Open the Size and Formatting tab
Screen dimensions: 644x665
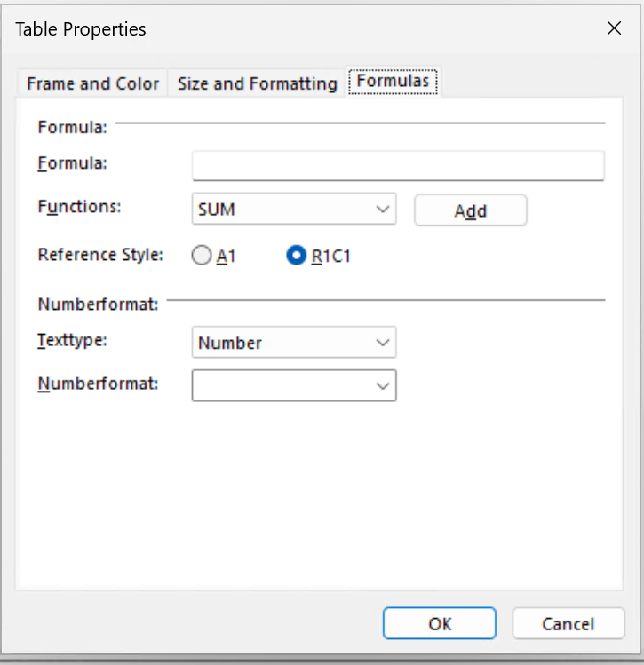pos(257,83)
